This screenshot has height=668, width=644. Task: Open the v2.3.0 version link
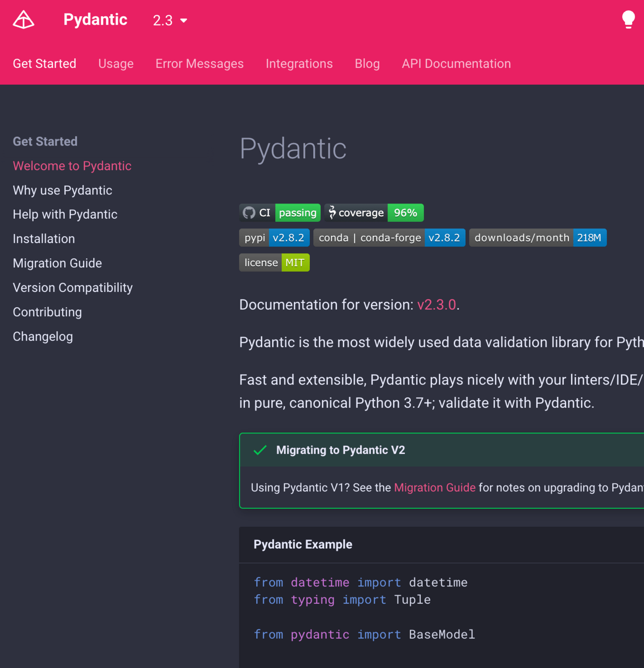[x=436, y=305]
